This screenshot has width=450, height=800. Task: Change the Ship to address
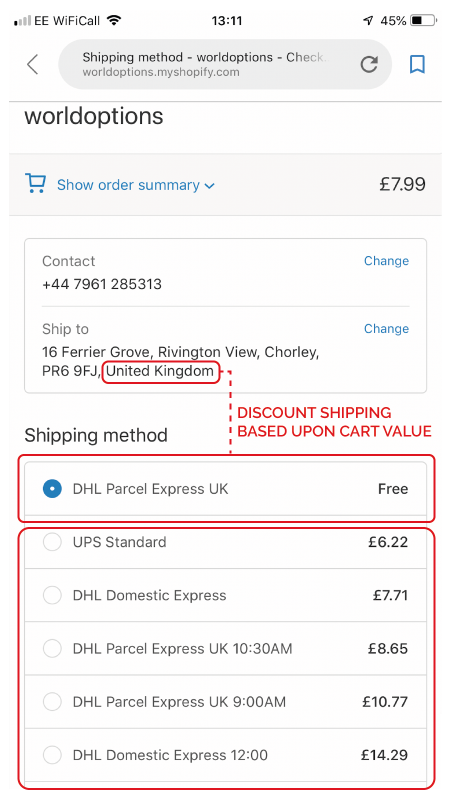(x=386, y=329)
